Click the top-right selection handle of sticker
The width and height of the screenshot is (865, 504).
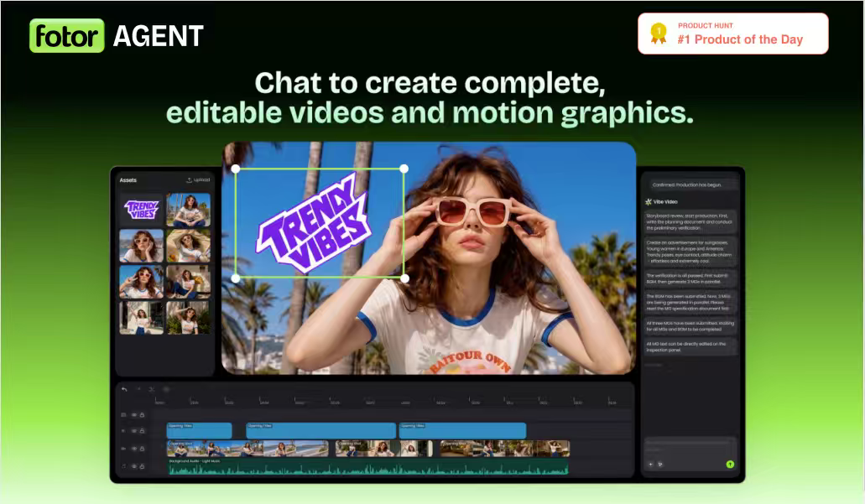coord(404,169)
